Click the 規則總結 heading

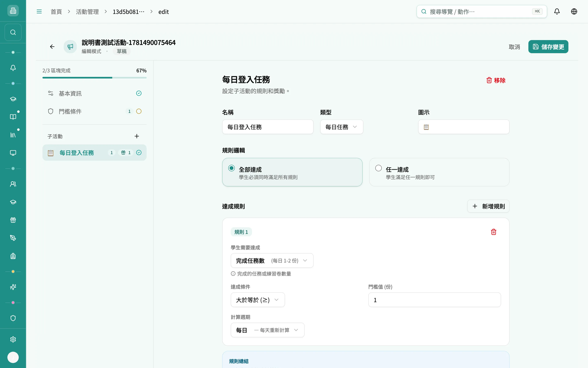pyautogui.click(x=239, y=361)
